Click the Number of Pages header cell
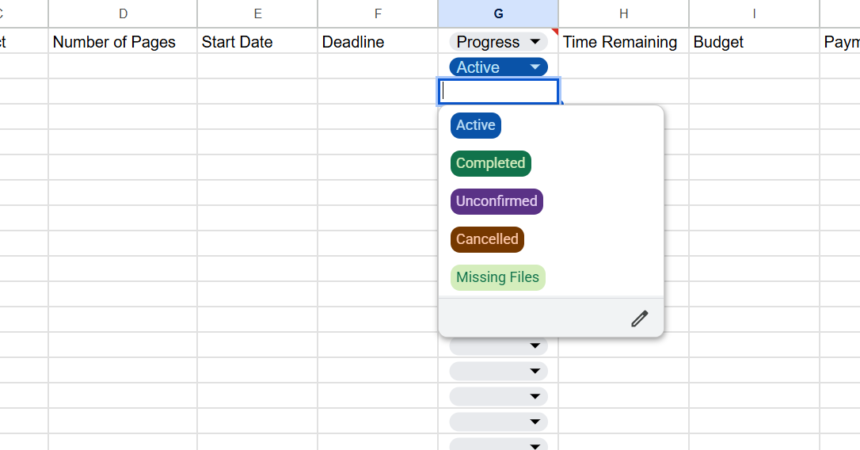Image resolution: width=860 pixels, height=450 pixels. 114,42
